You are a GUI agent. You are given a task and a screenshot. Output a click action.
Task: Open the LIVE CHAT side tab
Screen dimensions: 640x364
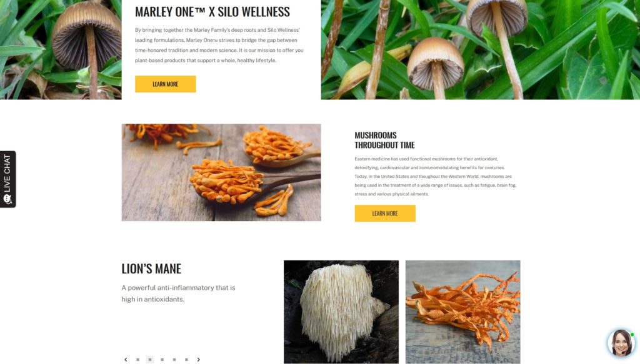coord(7,179)
